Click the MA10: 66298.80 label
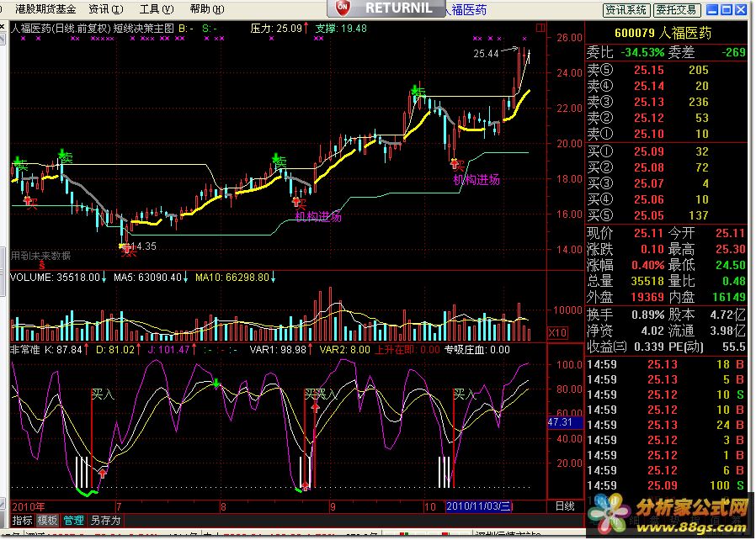This screenshot has height=540, width=756. pyautogui.click(x=235, y=278)
